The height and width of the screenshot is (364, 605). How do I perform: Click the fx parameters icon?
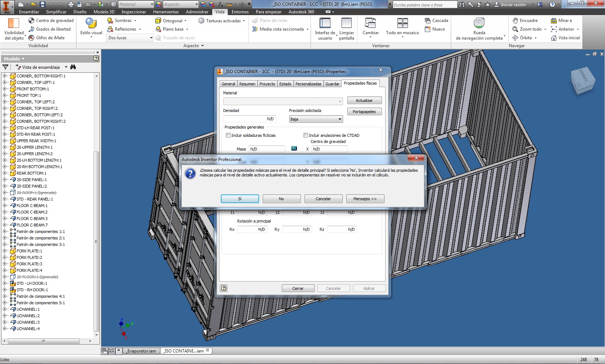point(220,4)
